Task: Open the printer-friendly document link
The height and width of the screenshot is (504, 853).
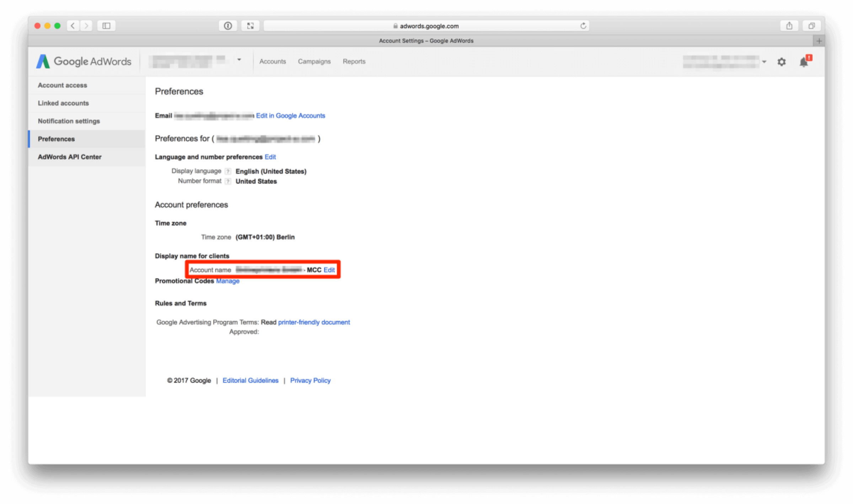Action: [314, 322]
